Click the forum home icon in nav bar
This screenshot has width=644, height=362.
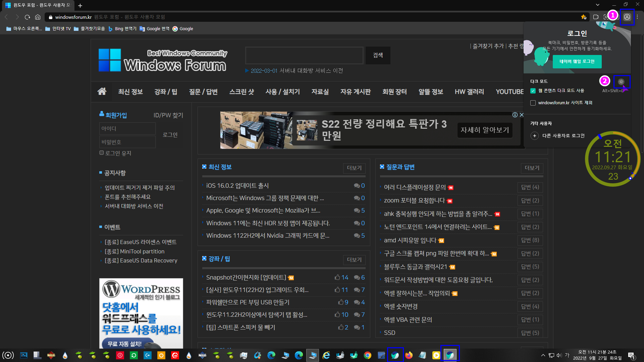coord(102,92)
